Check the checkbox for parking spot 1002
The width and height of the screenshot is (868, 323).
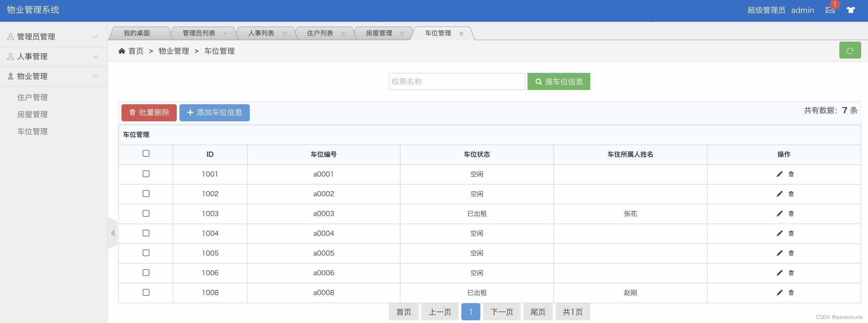click(x=146, y=194)
